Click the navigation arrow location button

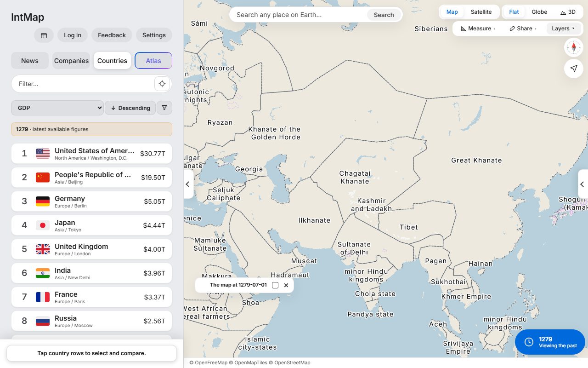coord(574,69)
